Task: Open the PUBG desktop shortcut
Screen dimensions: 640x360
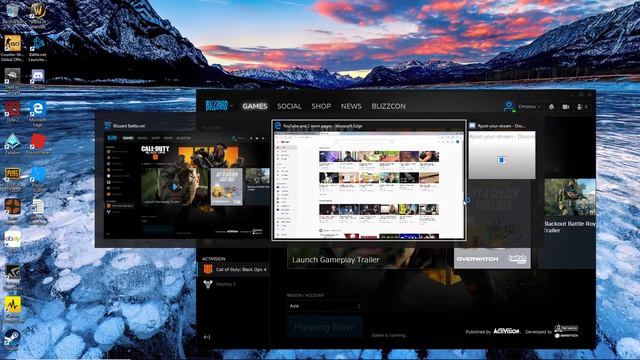Action: 12,178
